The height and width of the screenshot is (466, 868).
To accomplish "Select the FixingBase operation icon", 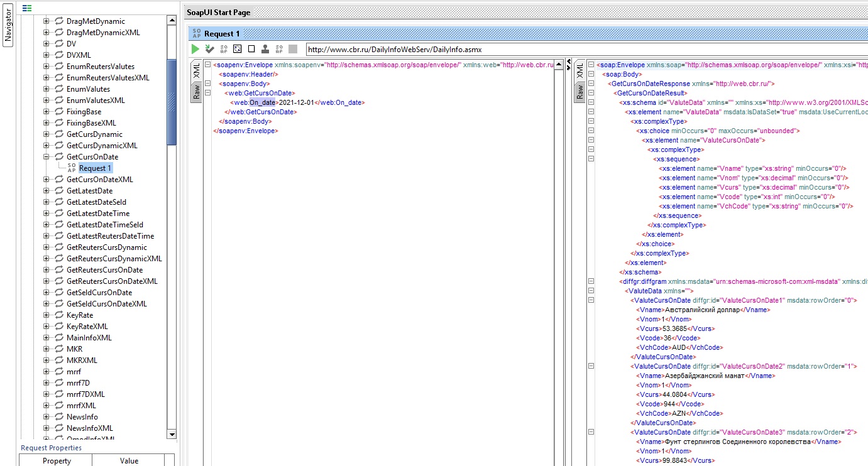I will click(60, 112).
